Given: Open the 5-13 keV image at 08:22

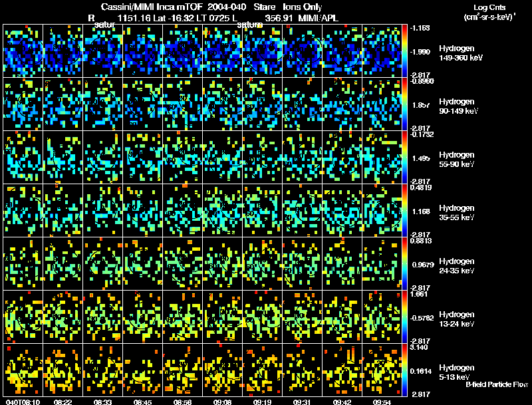Looking at the screenshot, I should click(x=63, y=370).
